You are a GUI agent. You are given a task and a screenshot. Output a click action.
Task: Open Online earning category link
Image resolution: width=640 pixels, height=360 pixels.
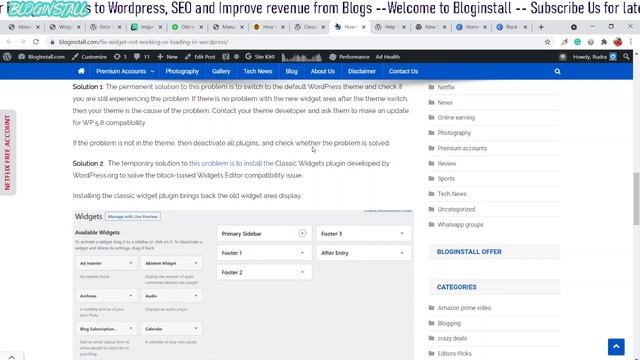tap(456, 118)
